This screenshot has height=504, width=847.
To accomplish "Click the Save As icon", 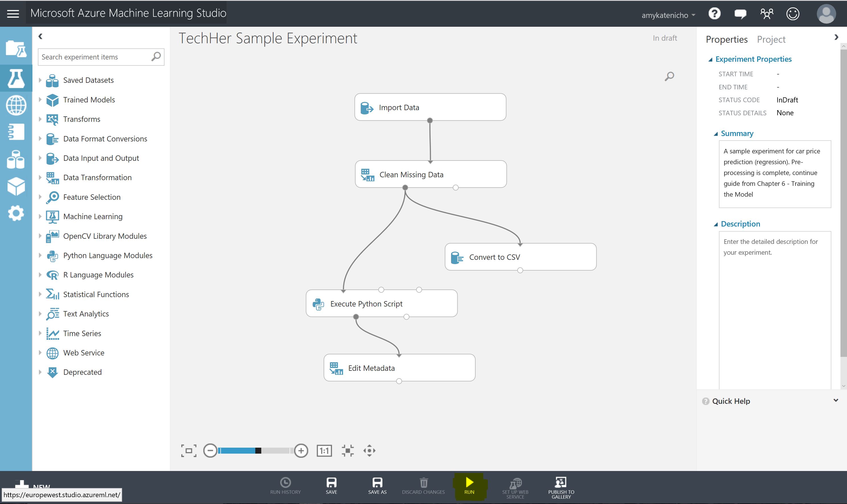I will coord(377,483).
